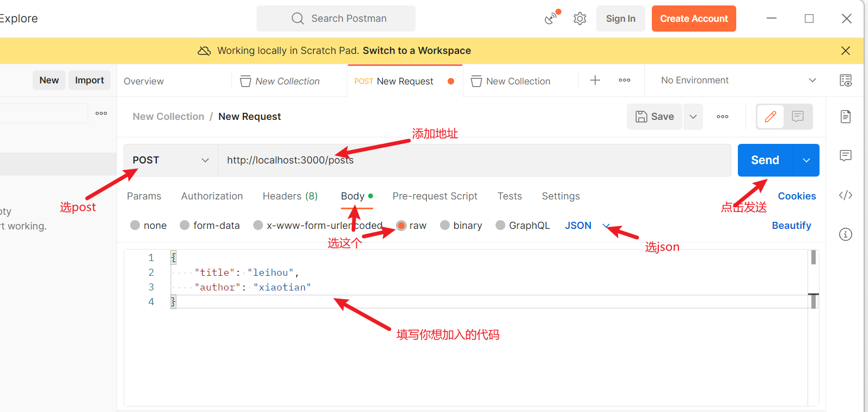
Task: Click the "title" line in body editor
Action: tap(246, 272)
